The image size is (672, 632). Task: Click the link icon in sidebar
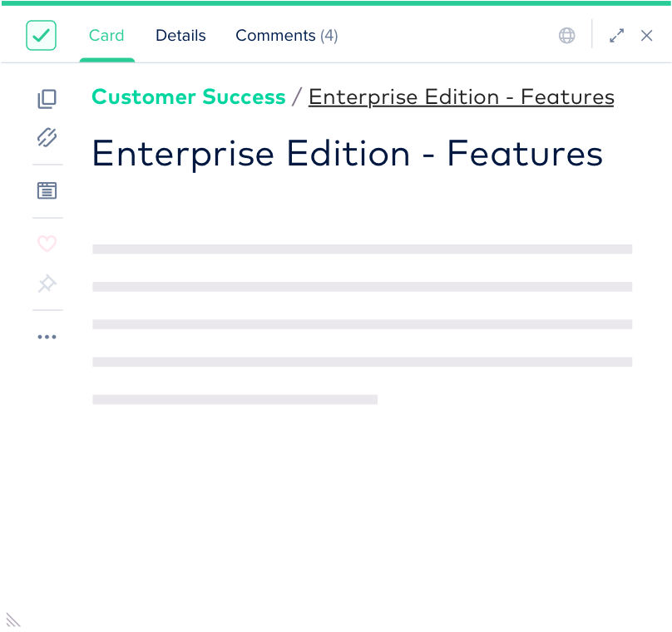pos(47,138)
